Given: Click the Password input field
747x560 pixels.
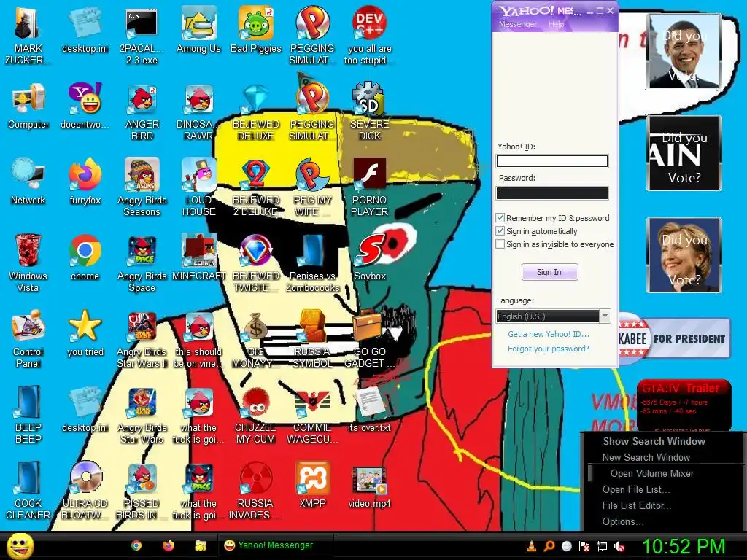Looking at the screenshot, I should [x=552, y=192].
